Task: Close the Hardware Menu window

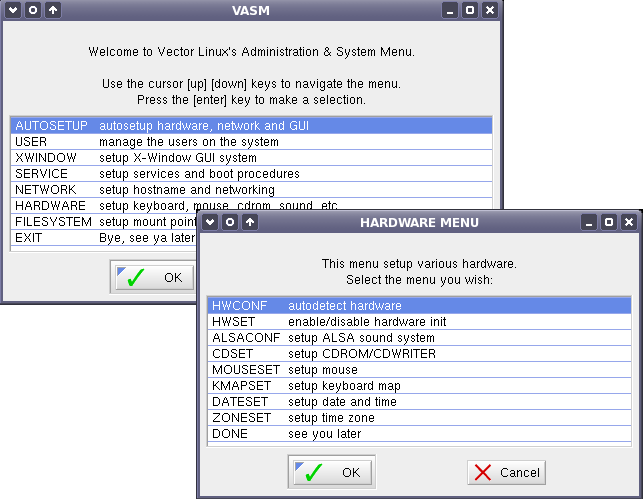Action: click(629, 222)
